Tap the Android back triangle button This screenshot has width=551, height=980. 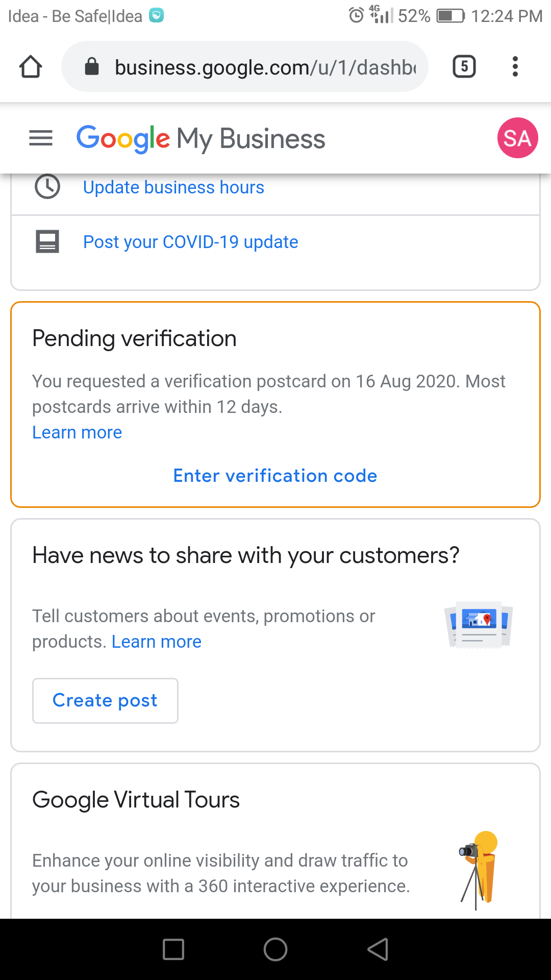[x=378, y=949]
